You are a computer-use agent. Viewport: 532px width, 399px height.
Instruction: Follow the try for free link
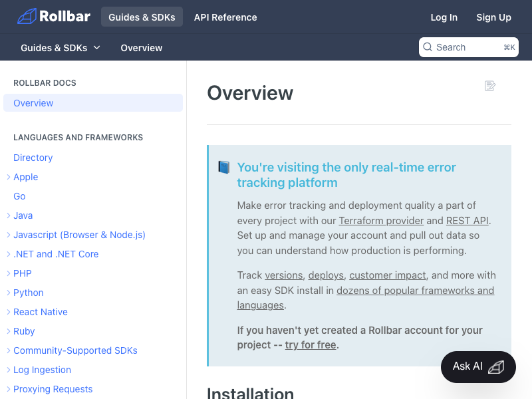pyautogui.click(x=311, y=344)
